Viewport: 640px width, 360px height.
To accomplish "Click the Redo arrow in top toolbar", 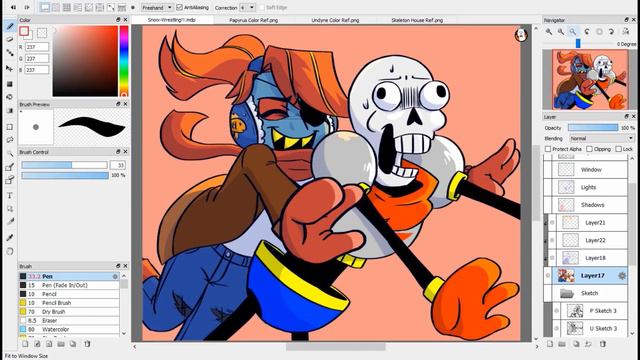I will 27,7.
